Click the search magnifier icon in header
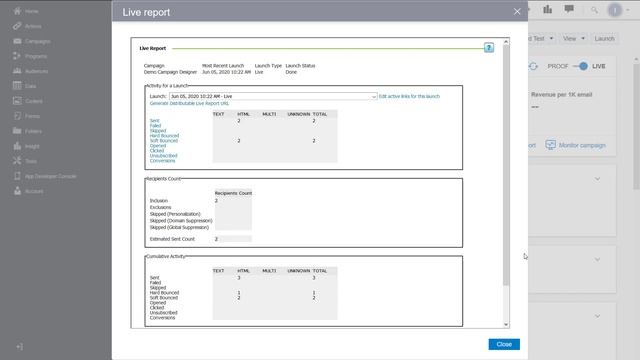 click(x=594, y=10)
